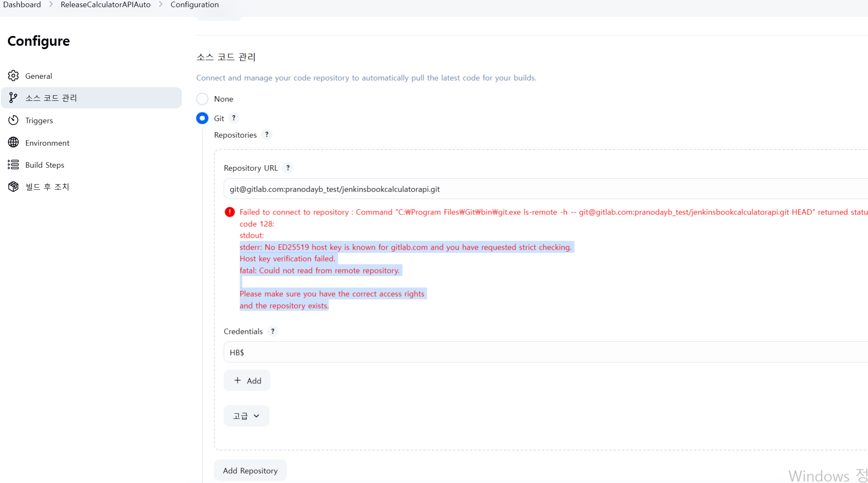
Task: Open help icon next to Credentials
Action: [x=273, y=331]
